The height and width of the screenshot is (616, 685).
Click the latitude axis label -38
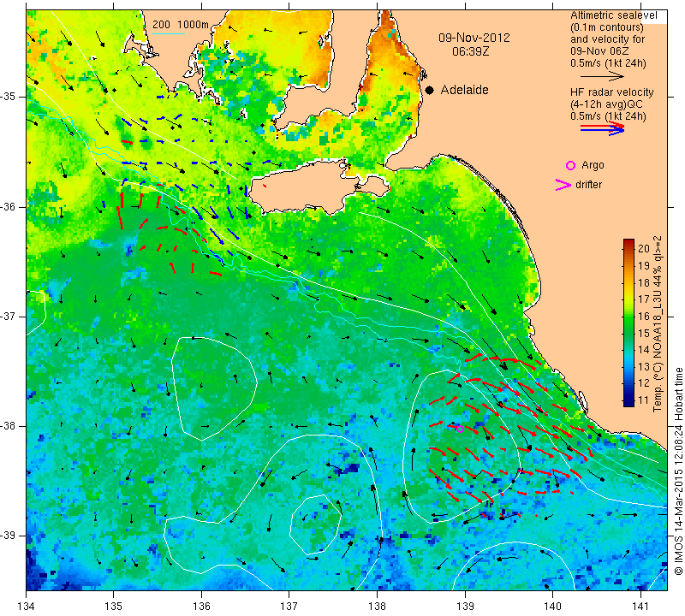(8, 426)
